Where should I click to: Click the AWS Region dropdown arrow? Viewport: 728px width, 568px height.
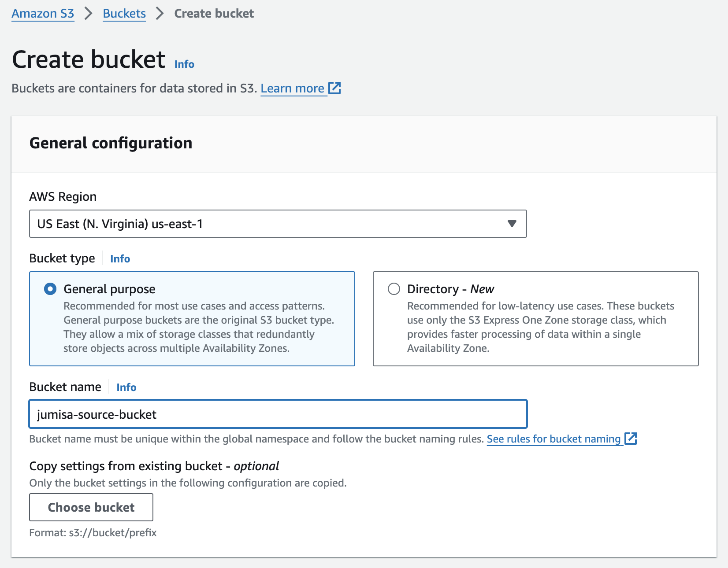512,224
